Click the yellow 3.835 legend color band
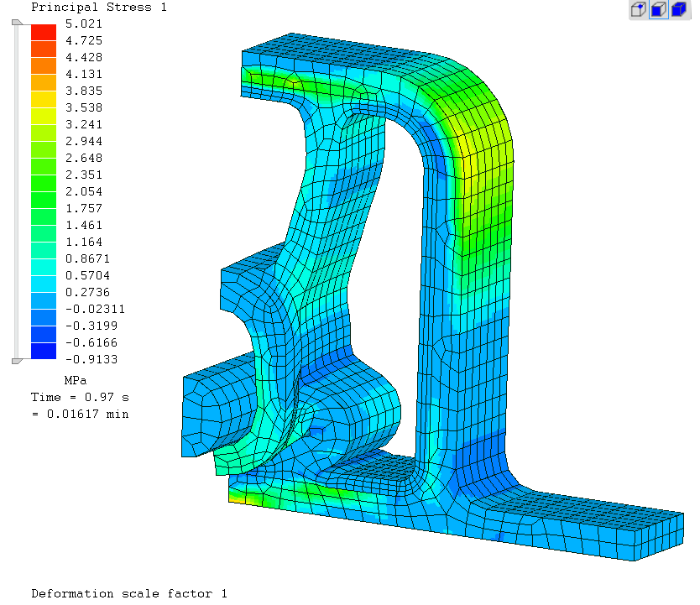 43,99
